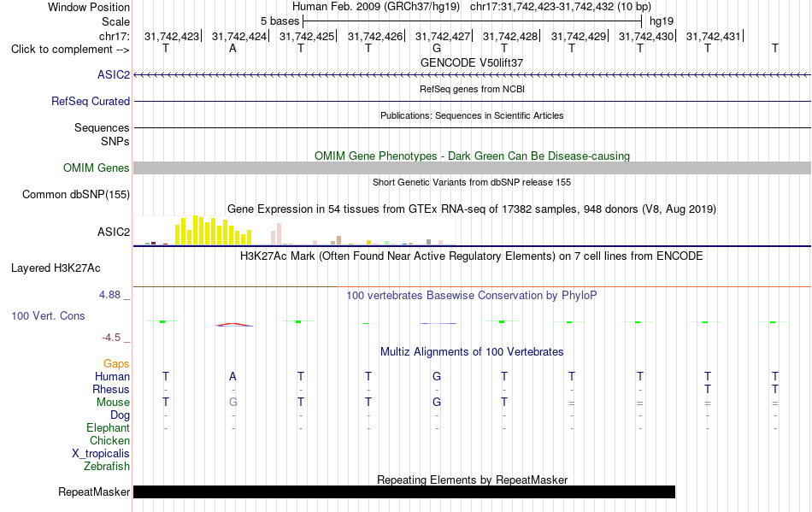Open 'Short Genetic Variants from dbSNP release 155'
Image resolution: width=812 pixels, height=512 pixels.
(x=472, y=182)
